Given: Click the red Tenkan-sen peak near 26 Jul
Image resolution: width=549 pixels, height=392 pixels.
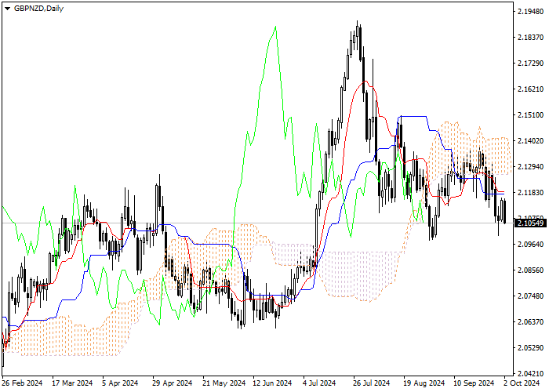Looking at the screenshot, I should tap(365, 82).
